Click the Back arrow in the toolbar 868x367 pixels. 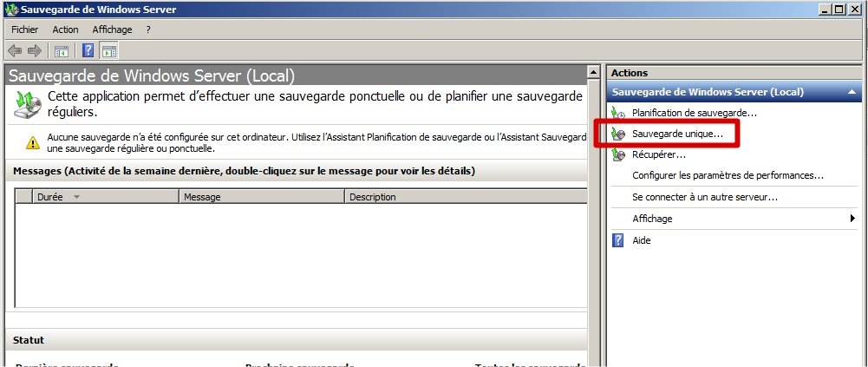tap(15, 50)
